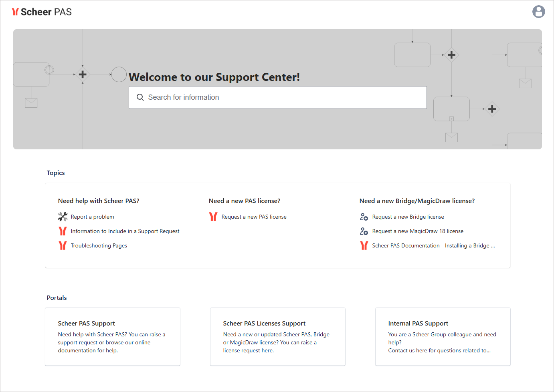Open the Report a problem link
This screenshot has height=392, width=554.
pyautogui.click(x=92, y=217)
